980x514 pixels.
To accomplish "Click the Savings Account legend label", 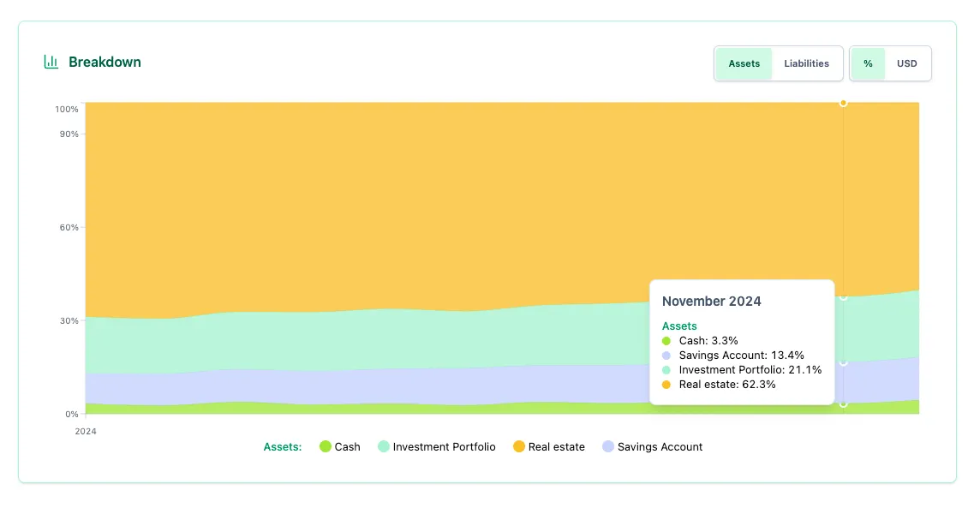I will 660,446.
